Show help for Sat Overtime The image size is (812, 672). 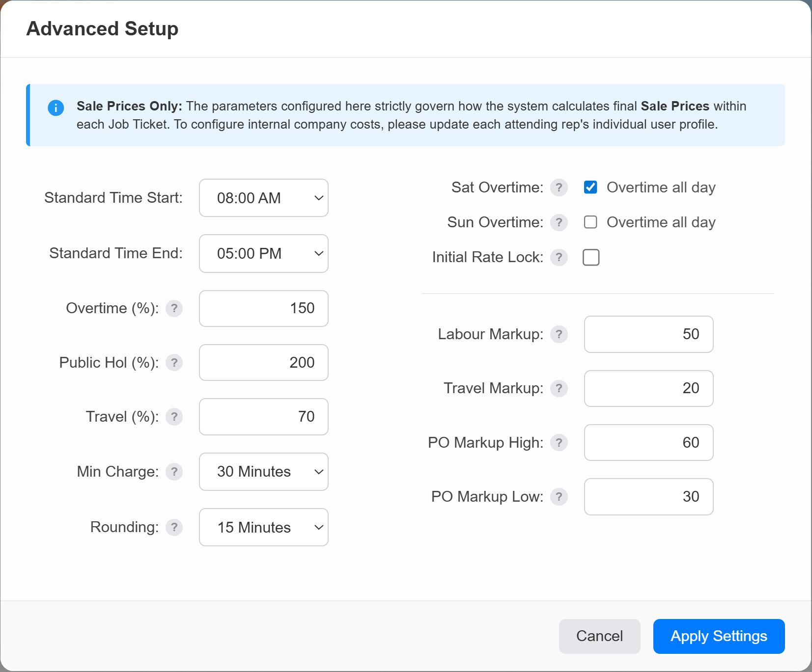pos(559,188)
